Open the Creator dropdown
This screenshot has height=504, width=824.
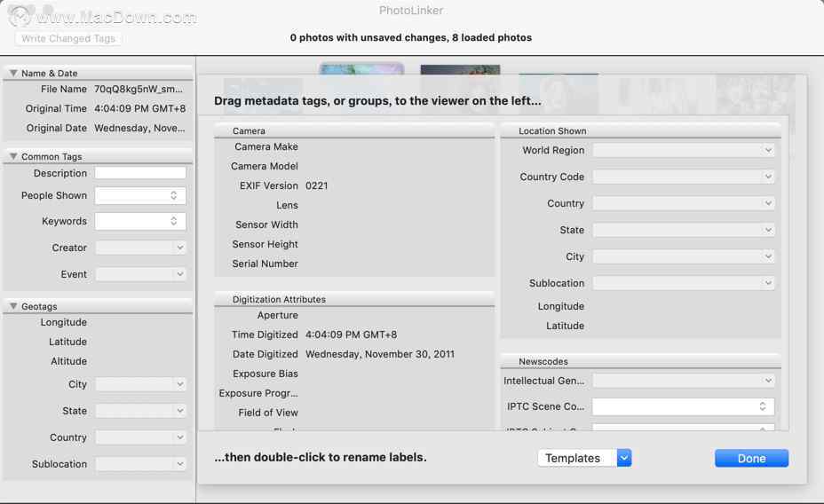pos(140,248)
